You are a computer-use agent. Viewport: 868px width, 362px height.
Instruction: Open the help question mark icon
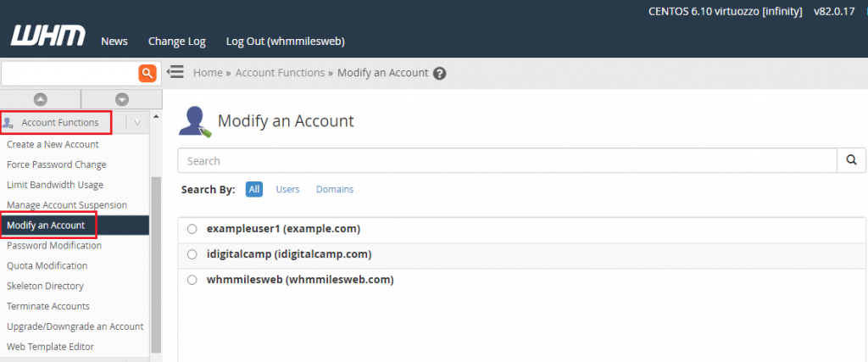coord(440,73)
